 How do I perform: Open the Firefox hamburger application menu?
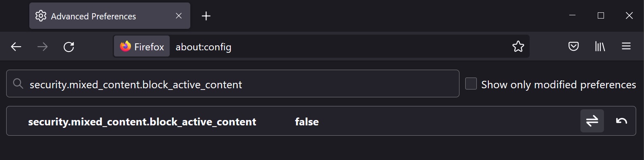pyautogui.click(x=626, y=46)
